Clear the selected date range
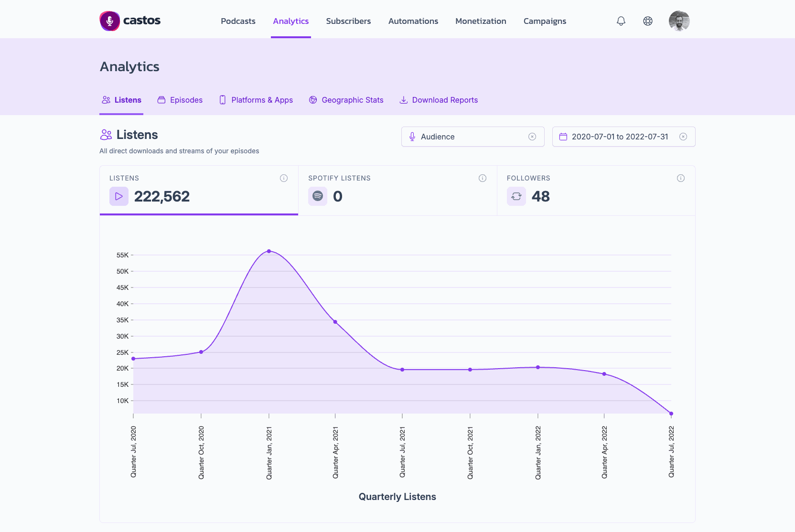The image size is (795, 532). click(683, 137)
